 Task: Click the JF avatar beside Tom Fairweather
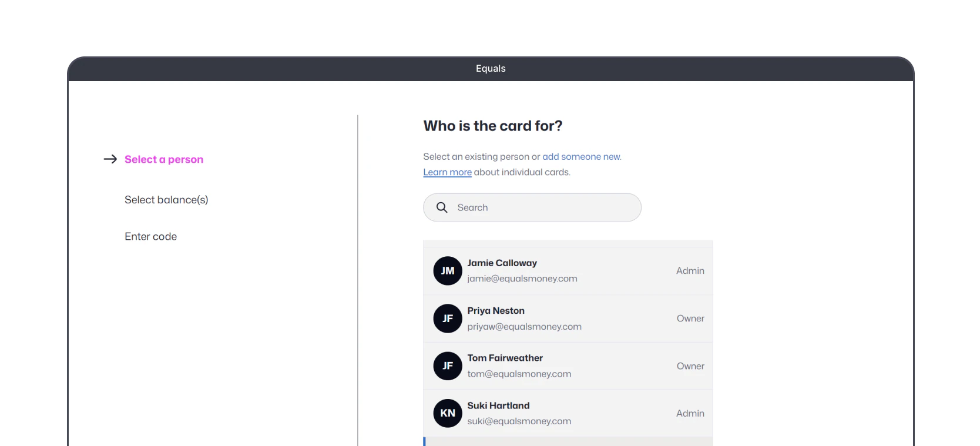click(448, 366)
